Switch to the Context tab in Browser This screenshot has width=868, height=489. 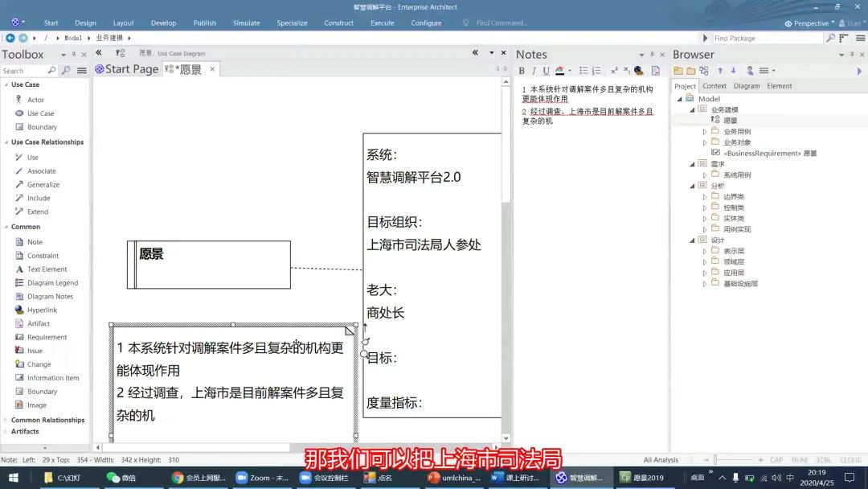(x=714, y=86)
